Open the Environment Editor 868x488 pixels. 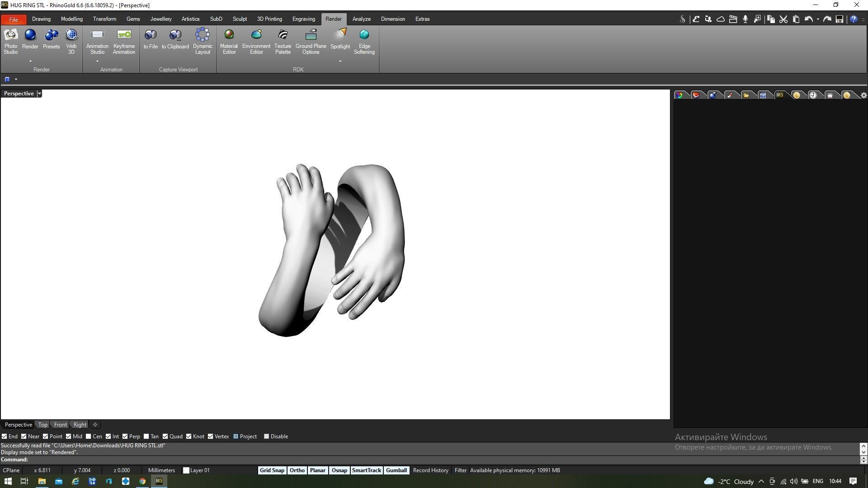256,42
